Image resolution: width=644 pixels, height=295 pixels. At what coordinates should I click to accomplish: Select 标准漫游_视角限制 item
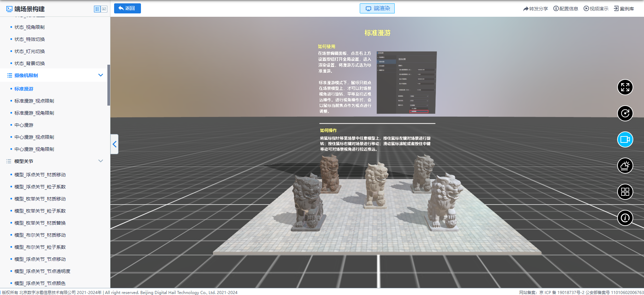(34, 113)
